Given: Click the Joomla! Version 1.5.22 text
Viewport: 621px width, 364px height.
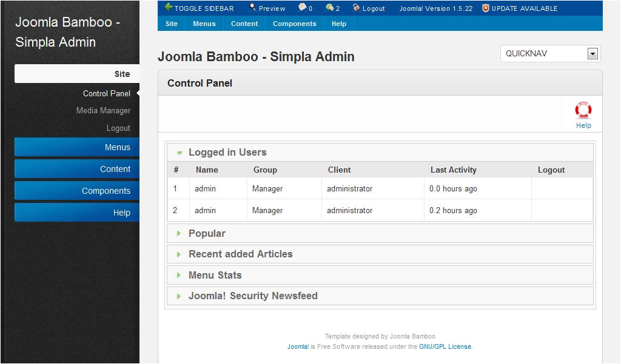Looking at the screenshot, I should point(435,8).
